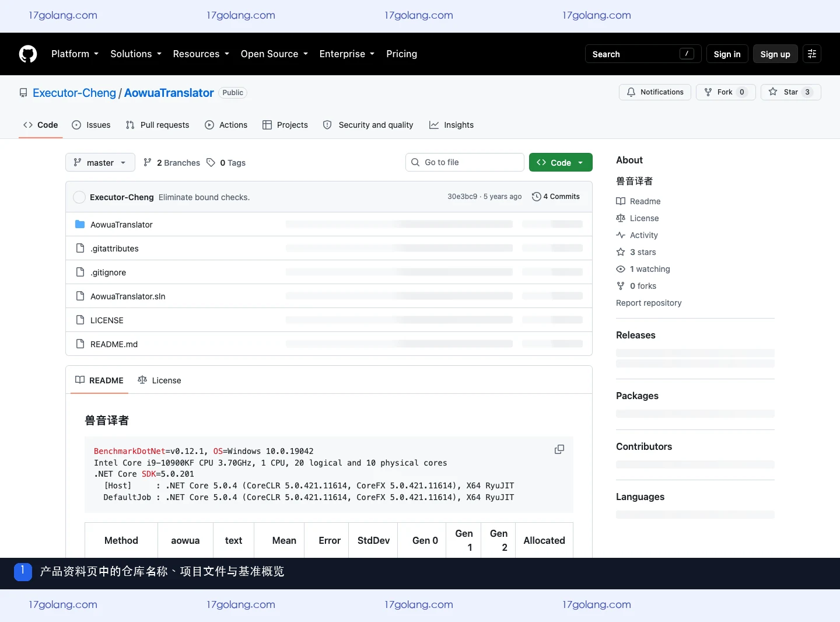This screenshot has width=840, height=622.
Task: Open the Executor-Cheng owner link
Action: pos(74,93)
